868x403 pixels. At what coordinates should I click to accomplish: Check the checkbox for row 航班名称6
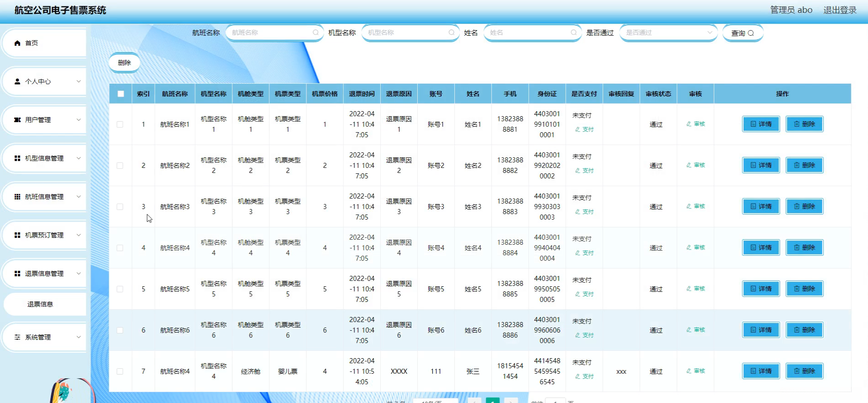coord(120,330)
